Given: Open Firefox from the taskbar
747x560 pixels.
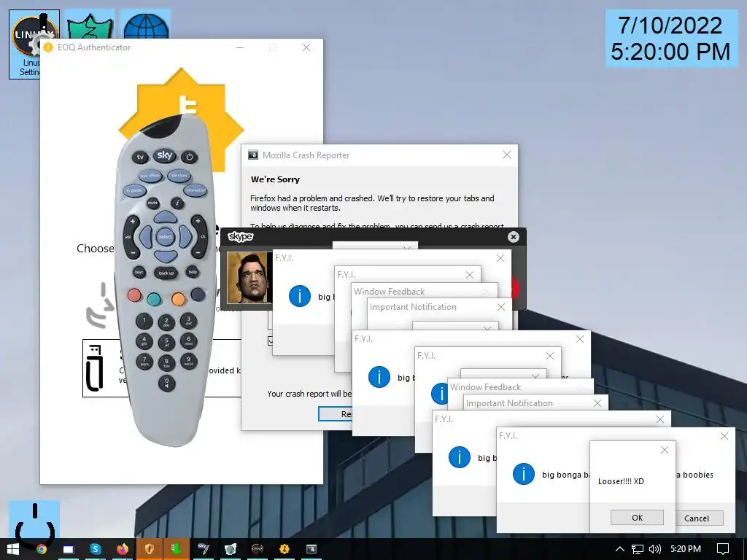Looking at the screenshot, I should [x=123, y=549].
